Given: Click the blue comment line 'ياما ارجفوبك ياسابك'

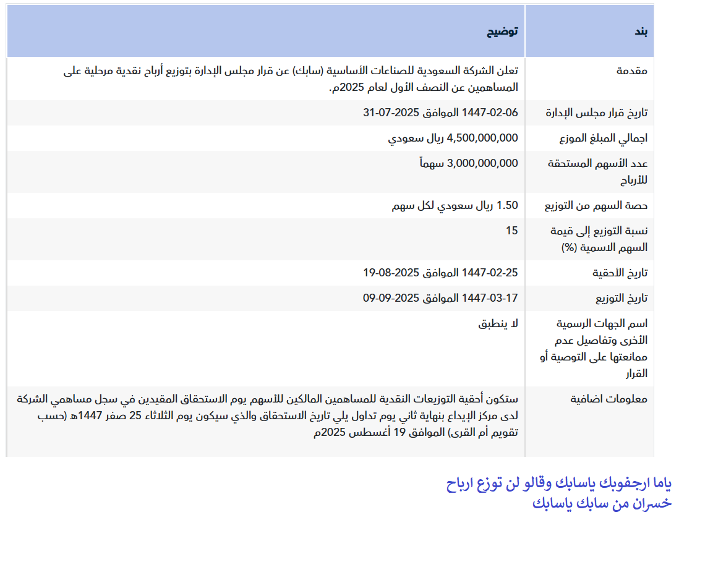Looking at the screenshot, I should [559, 484].
